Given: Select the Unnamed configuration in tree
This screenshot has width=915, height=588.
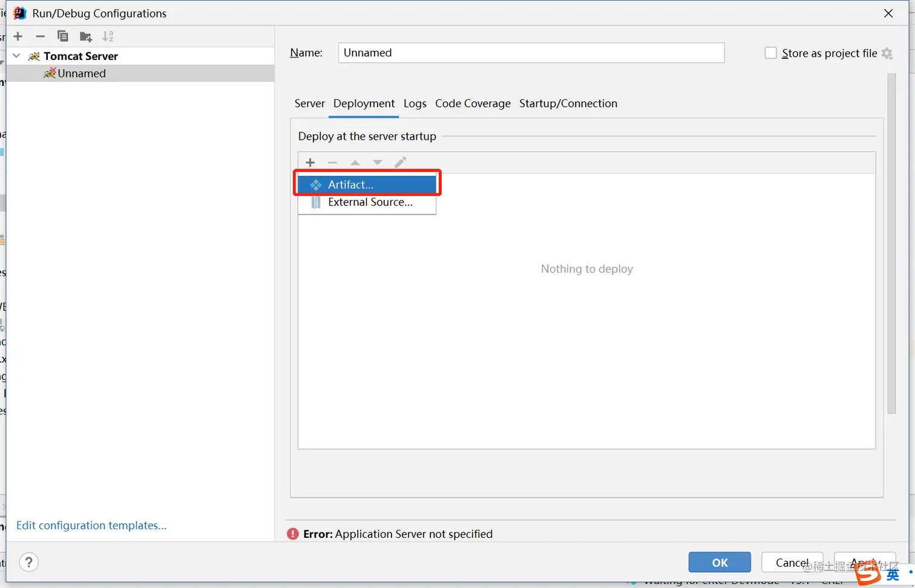Looking at the screenshot, I should pyautogui.click(x=82, y=73).
